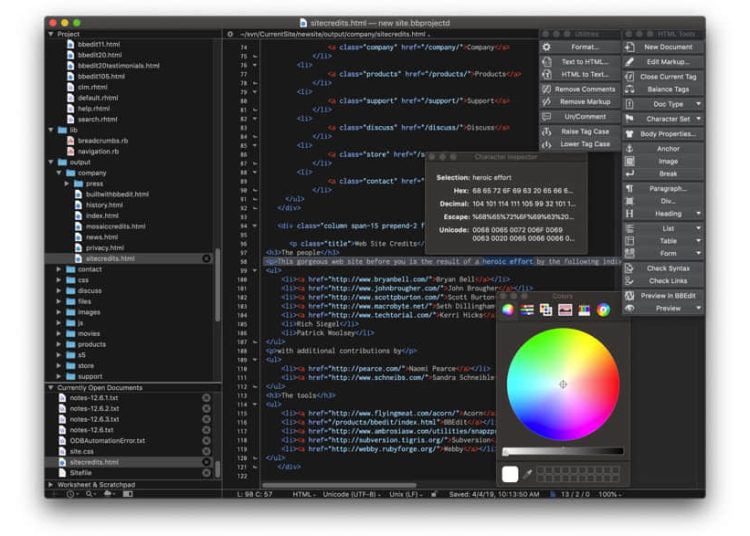Expand the products folder in project tree

click(x=59, y=344)
